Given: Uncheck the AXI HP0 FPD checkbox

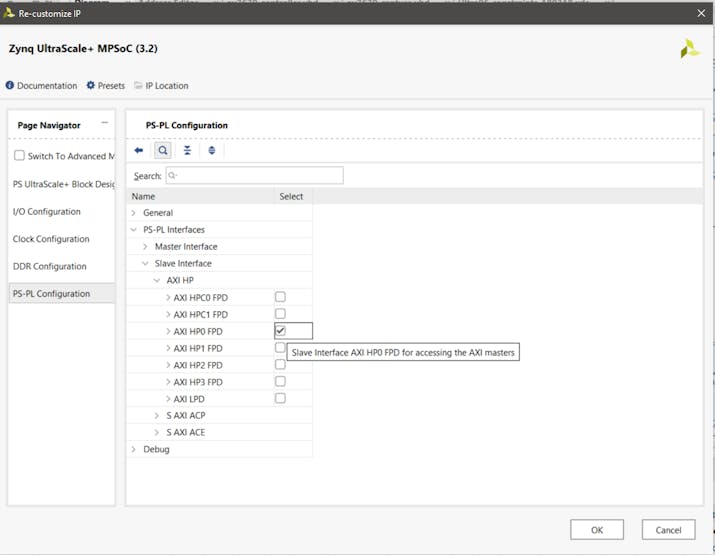Looking at the screenshot, I should coord(280,331).
